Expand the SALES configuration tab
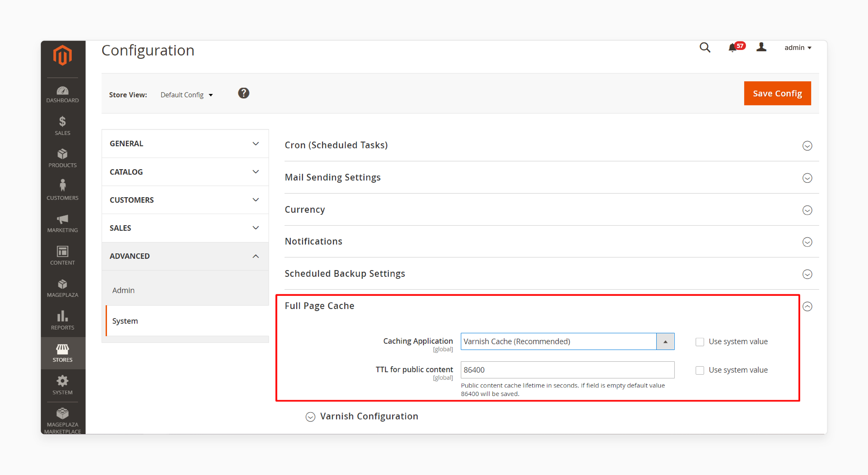The width and height of the screenshot is (868, 475). 185,228
